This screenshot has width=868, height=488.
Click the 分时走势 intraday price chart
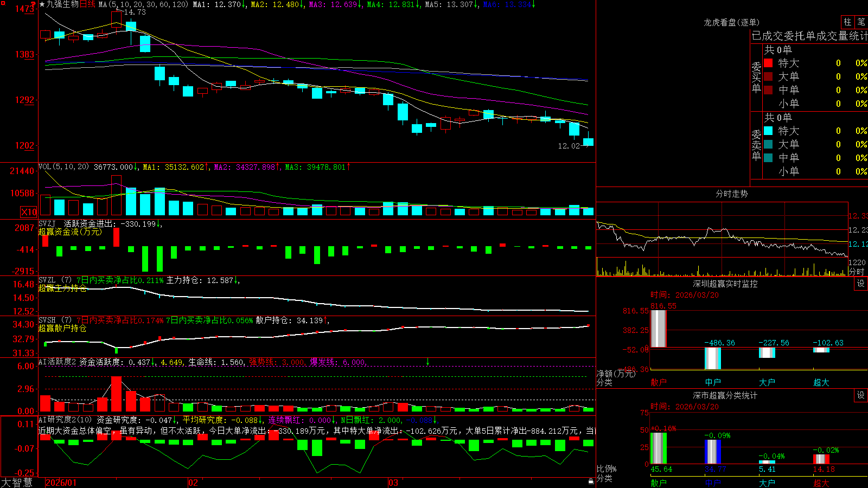point(722,230)
